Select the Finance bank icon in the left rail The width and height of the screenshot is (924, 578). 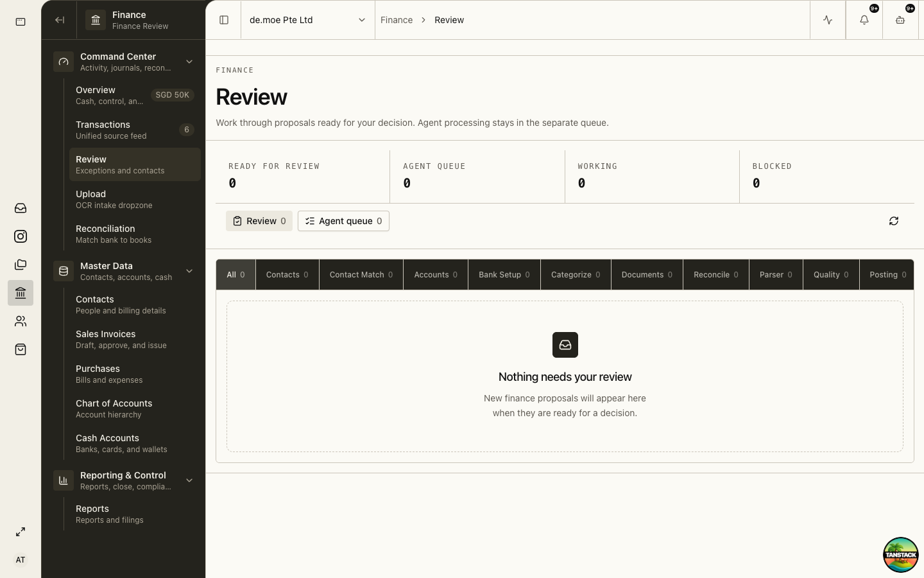tap(21, 293)
